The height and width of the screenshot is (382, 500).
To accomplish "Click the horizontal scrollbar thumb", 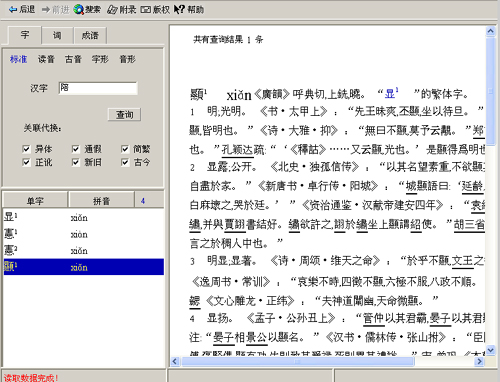I will tap(297, 361).
